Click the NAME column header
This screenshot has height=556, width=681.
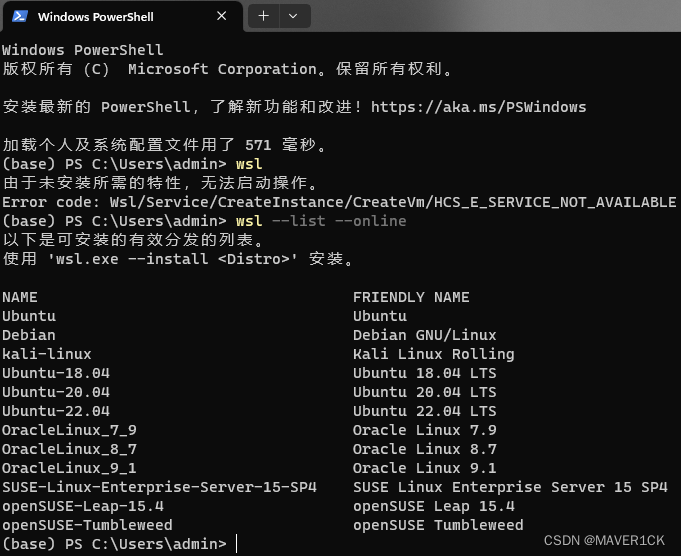[x=20, y=297]
